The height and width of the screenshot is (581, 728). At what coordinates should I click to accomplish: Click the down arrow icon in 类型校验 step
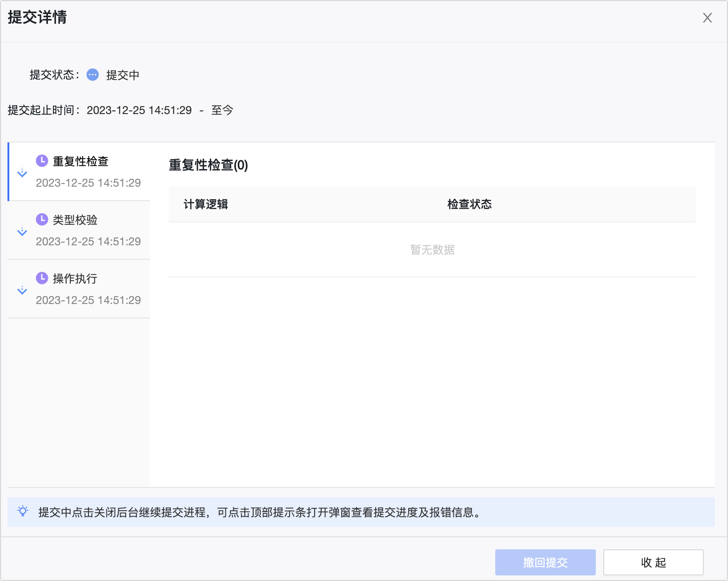tap(22, 231)
